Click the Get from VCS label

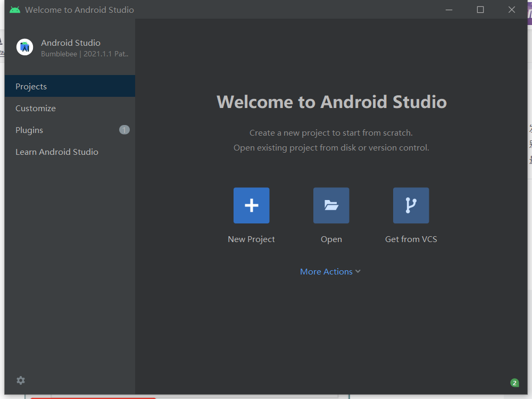pyautogui.click(x=411, y=239)
